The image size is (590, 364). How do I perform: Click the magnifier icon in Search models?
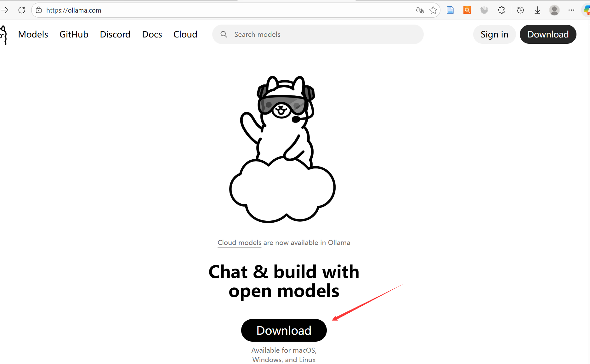coord(224,34)
